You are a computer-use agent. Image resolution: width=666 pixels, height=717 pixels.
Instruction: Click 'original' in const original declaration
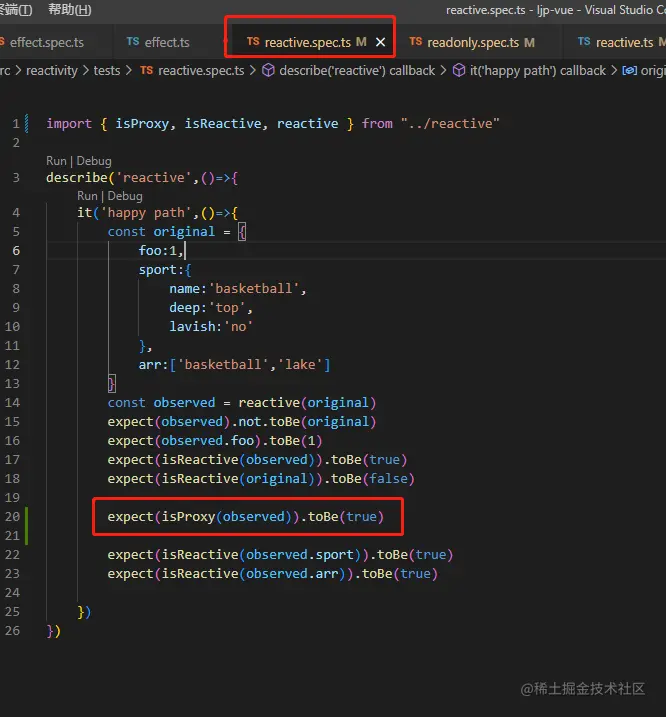(184, 232)
